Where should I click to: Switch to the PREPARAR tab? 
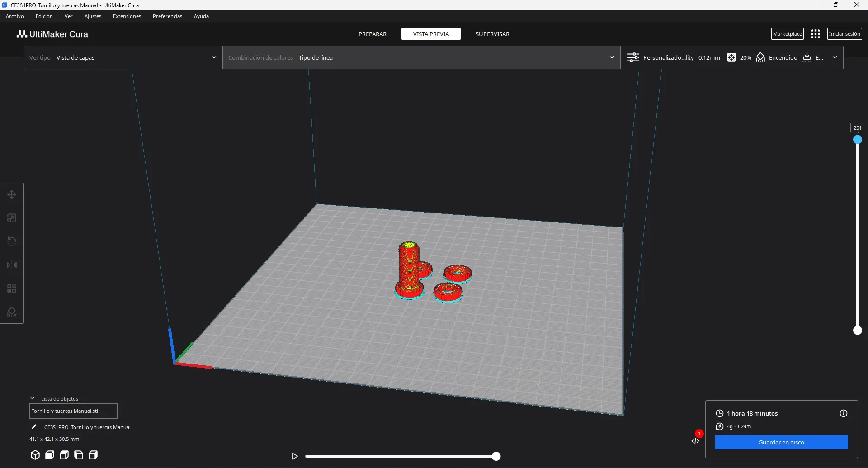(373, 34)
